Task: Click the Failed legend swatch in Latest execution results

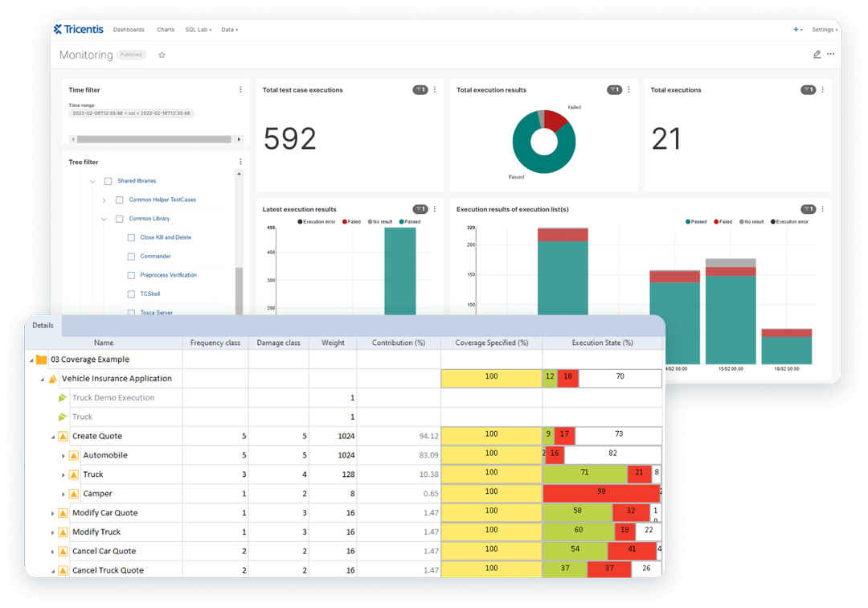Action: click(344, 222)
